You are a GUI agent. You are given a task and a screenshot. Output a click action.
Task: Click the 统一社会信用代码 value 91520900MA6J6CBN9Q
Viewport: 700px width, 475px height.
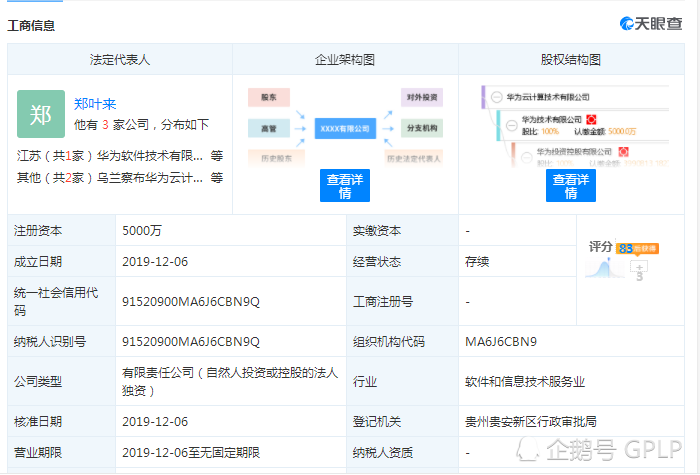click(191, 302)
